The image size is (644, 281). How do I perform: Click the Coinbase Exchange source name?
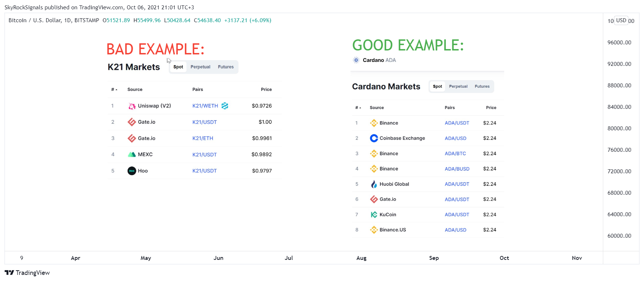pyautogui.click(x=402, y=138)
